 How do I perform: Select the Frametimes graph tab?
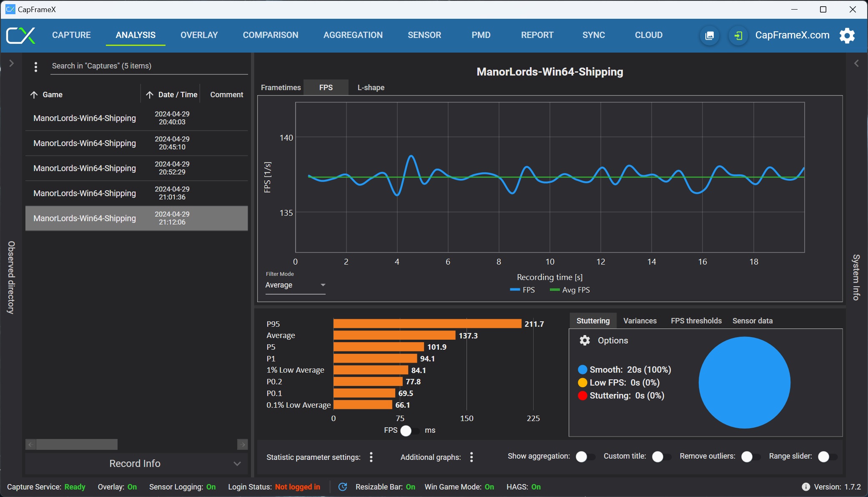[x=281, y=88]
